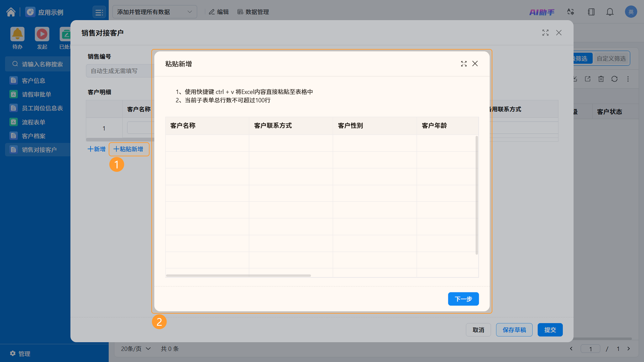Screen dimensions: 644x362
Task: Close the 销售对接客户 form dialog
Action: click(559, 33)
